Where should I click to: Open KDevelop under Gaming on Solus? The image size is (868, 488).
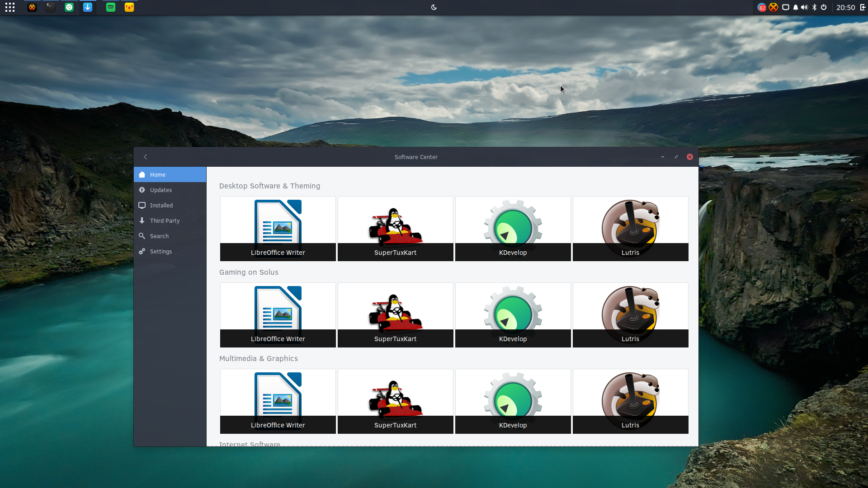tap(513, 315)
